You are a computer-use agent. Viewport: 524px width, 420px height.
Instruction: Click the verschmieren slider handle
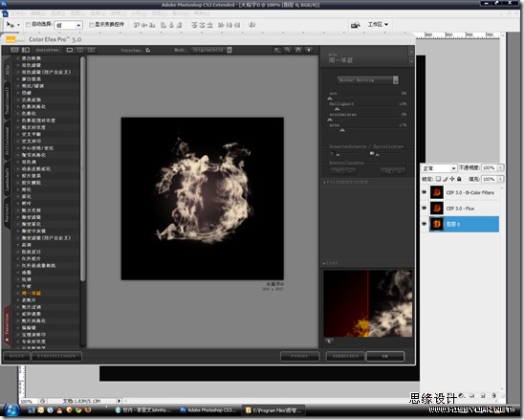pos(330,120)
